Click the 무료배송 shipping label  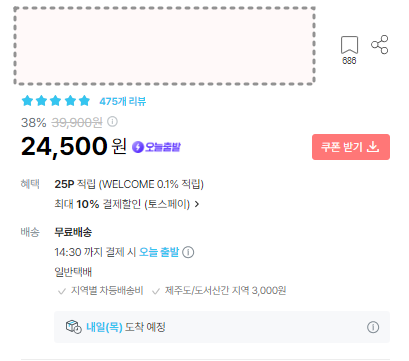tap(73, 232)
